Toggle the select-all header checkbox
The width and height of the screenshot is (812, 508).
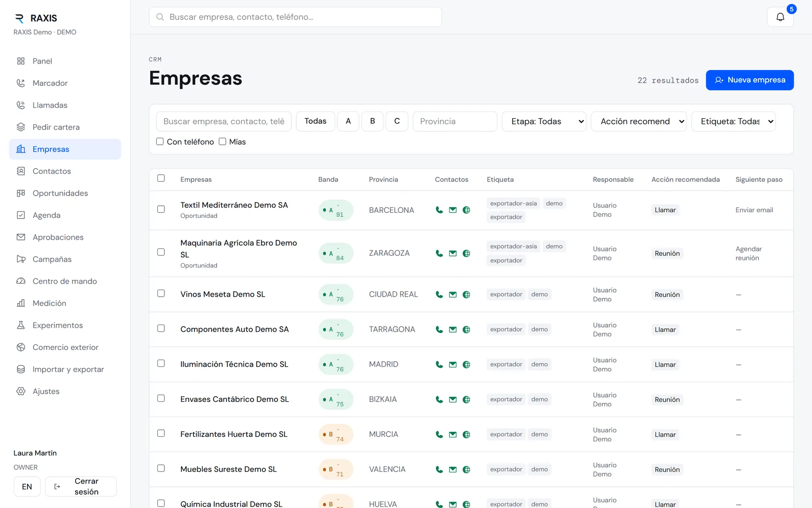[161, 178]
